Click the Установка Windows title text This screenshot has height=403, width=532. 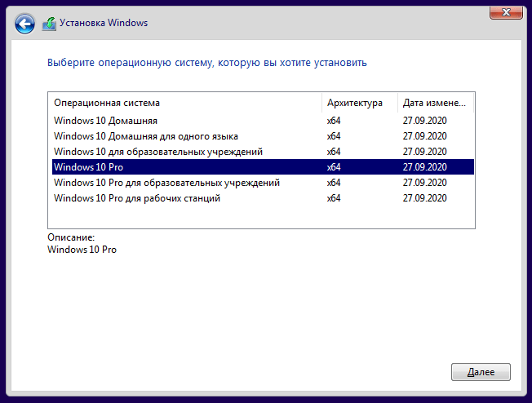(104, 23)
